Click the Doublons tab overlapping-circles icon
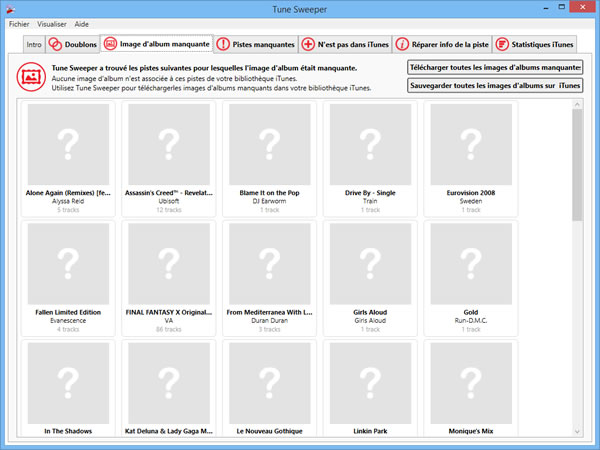The width and height of the screenshot is (600, 450). coord(55,44)
